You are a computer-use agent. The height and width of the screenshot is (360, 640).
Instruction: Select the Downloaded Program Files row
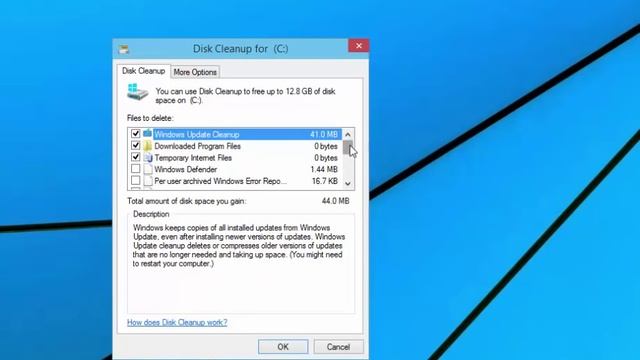pos(236,146)
